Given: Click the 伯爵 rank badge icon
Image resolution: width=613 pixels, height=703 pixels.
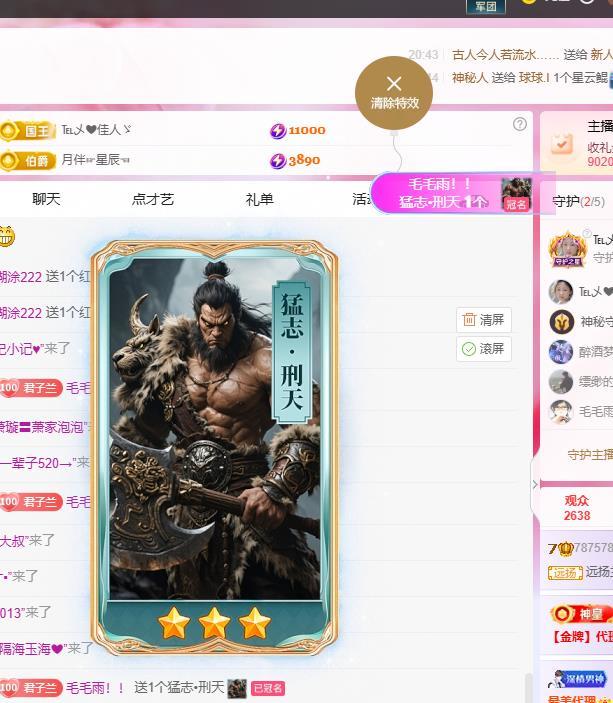Looking at the screenshot, I should pyautogui.click(x=28, y=161).
